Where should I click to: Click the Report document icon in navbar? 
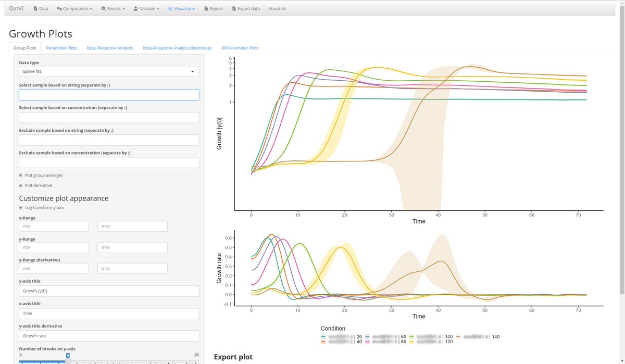[x=206, y=9]
